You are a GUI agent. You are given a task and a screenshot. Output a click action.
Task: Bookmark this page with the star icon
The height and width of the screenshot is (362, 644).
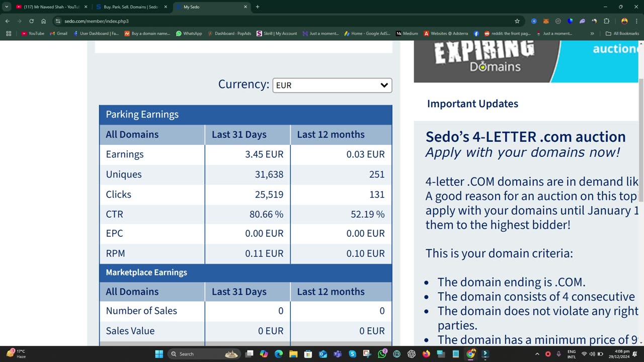[517, 21]
